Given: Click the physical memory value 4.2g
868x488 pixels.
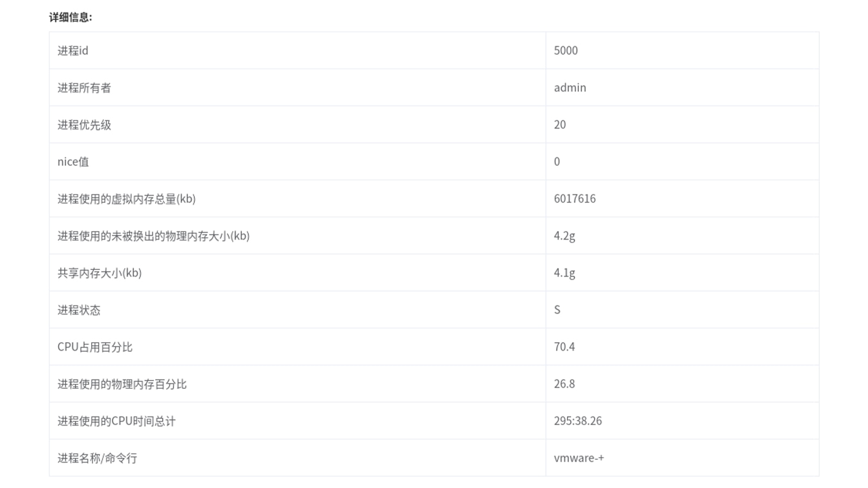Looking at the screenshot, I should coord(564,236).
